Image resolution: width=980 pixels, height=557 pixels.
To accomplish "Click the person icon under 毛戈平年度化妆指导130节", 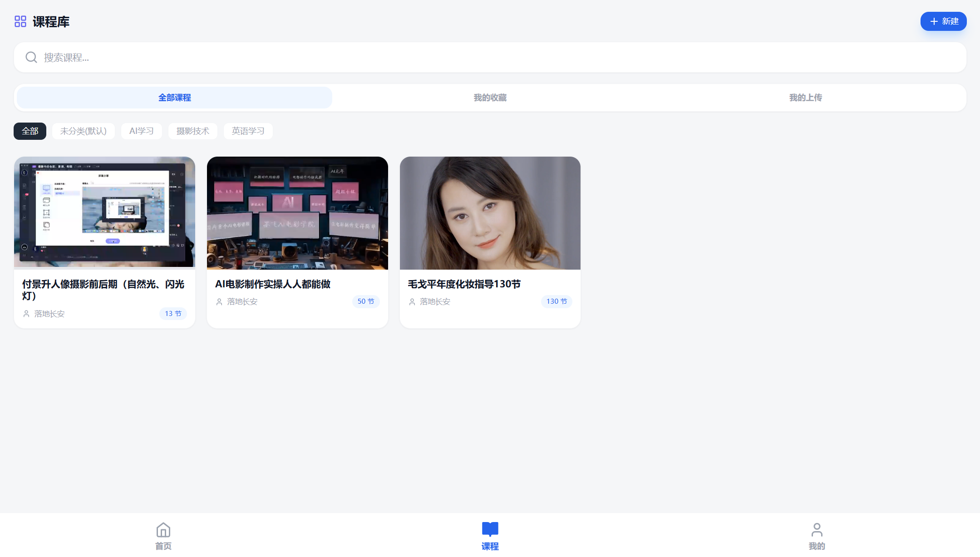I will coord(411,301).
